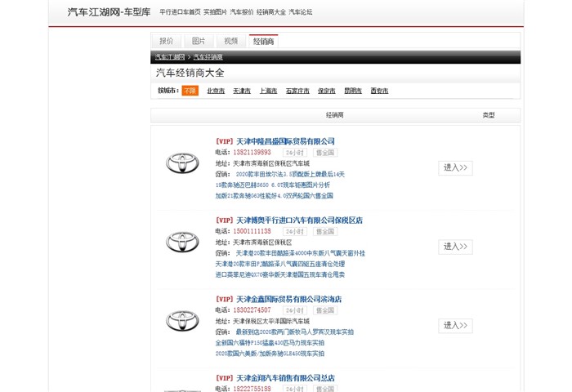Click the 售全国 badge of 天津金鑫
572x392 pixels.
pyautogui.click(x=325, y=310)
